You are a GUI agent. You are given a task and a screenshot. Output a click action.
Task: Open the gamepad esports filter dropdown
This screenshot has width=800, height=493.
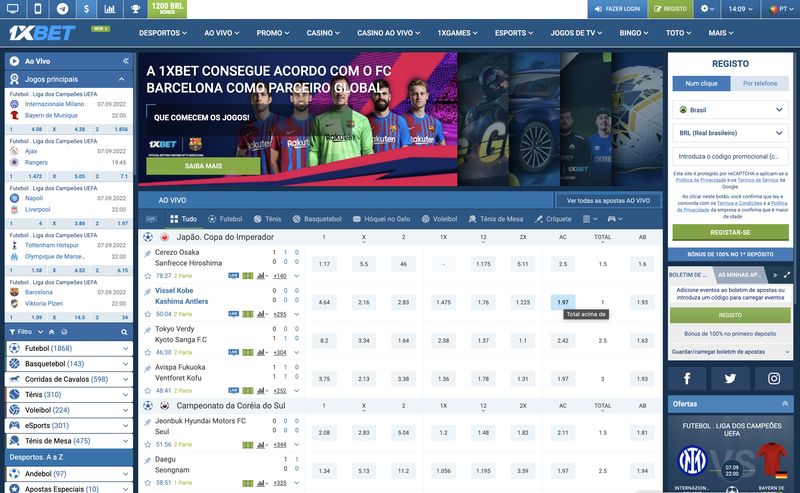pos(615,219)
